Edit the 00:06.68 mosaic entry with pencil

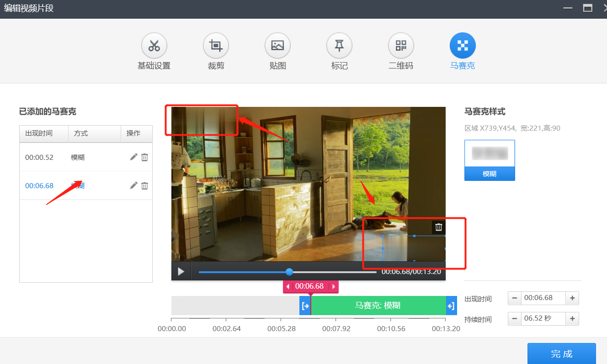tap(133, 185)
